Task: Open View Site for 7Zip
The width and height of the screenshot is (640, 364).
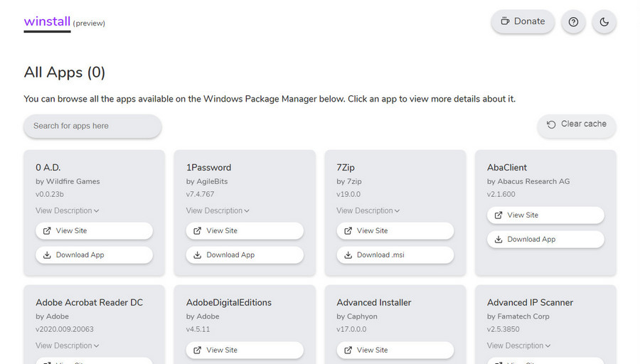Action: point(395,230)
